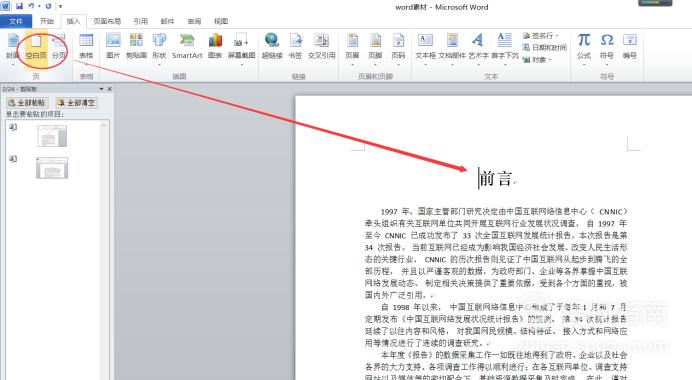The width and height of the screenshot is (692, 380).
Task: Open the 页脚 (Footer) gallery
Action: pos(375,49)
